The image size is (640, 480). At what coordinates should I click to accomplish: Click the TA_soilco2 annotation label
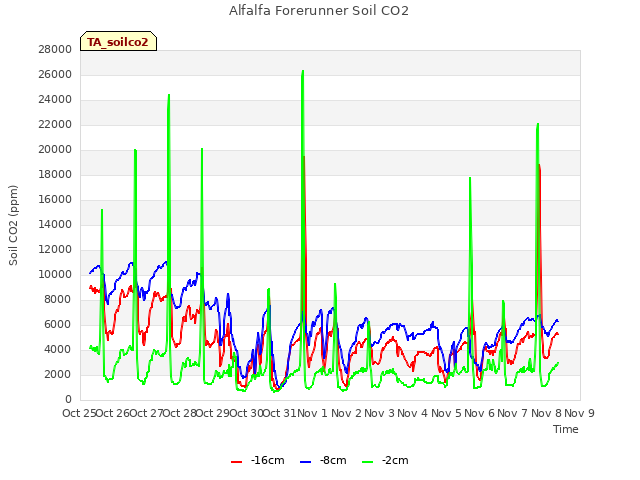tap(118, 41)
